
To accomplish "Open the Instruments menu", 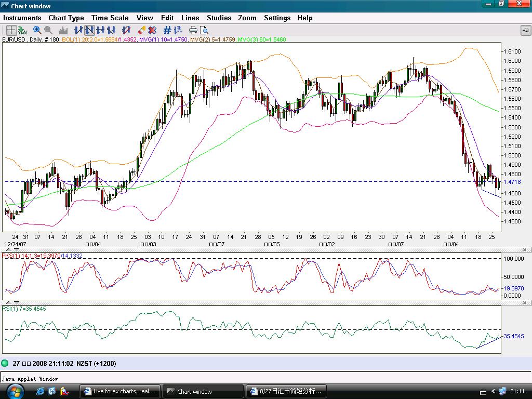I will [22, 18].
